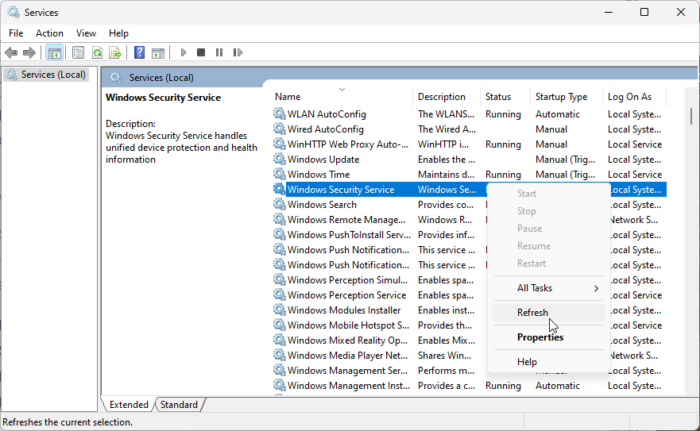
Task: Click gear icon beside Windows Management Inst...
Action: click(x=279, y=385)
